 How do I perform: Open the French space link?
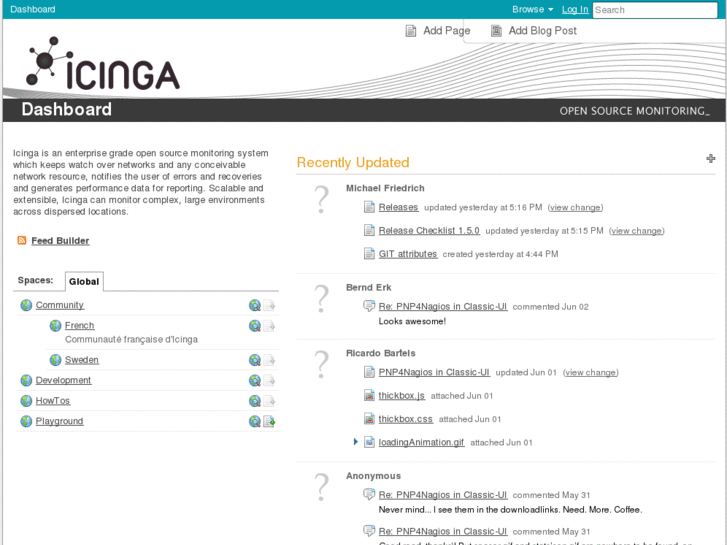point(79,326)
